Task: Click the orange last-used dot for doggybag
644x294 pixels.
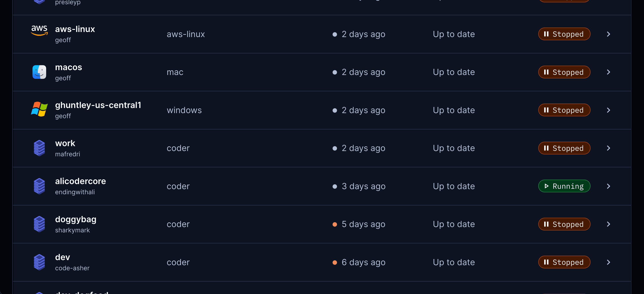Action: [335, 224]
